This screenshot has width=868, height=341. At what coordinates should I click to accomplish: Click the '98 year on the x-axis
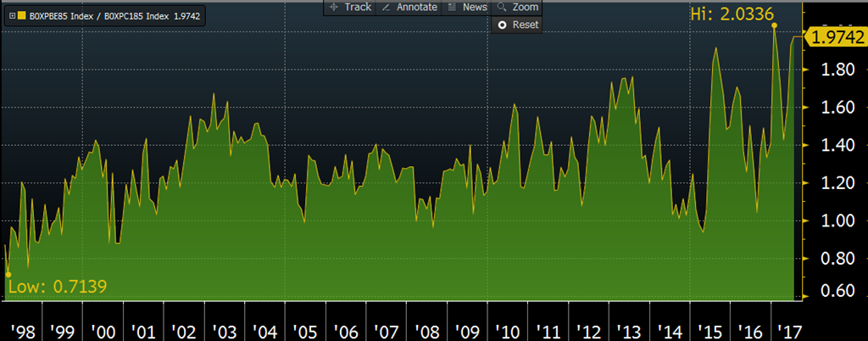point(19,329)
